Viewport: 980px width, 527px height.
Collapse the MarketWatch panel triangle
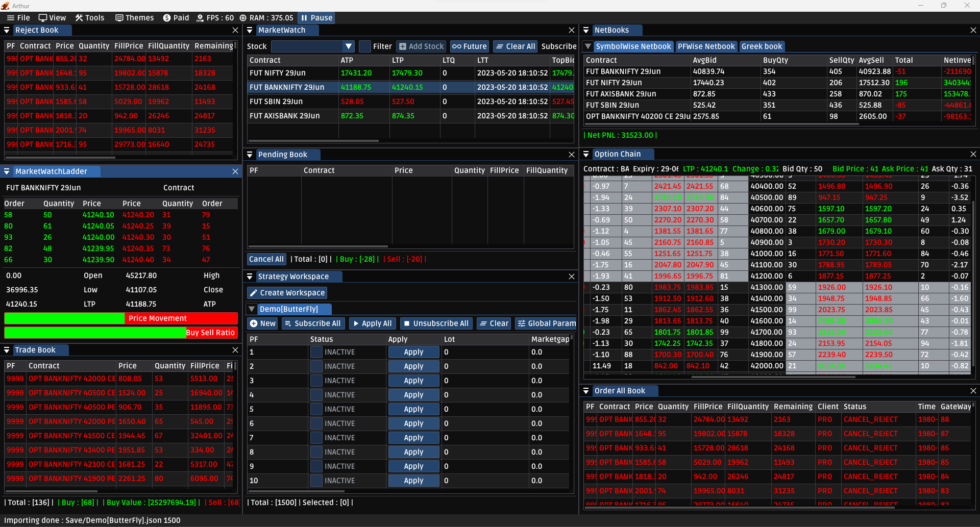pos(250,31)
